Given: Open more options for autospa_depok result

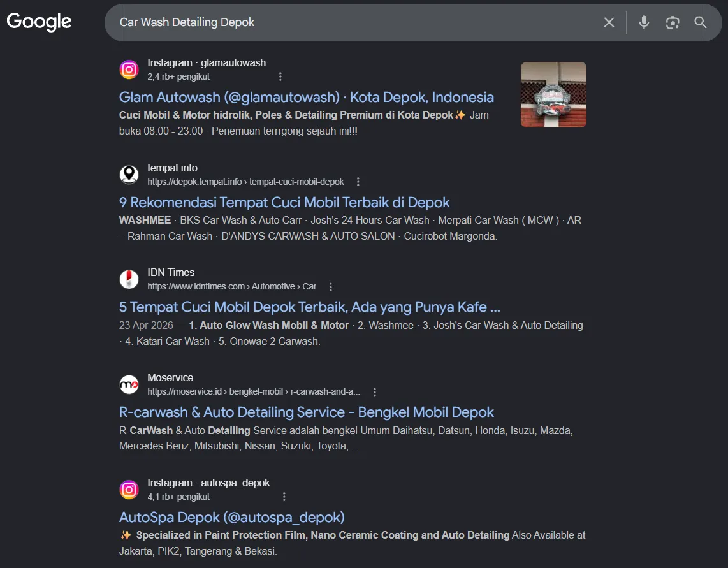Looking at the screenshot, I should click(284, 497).
